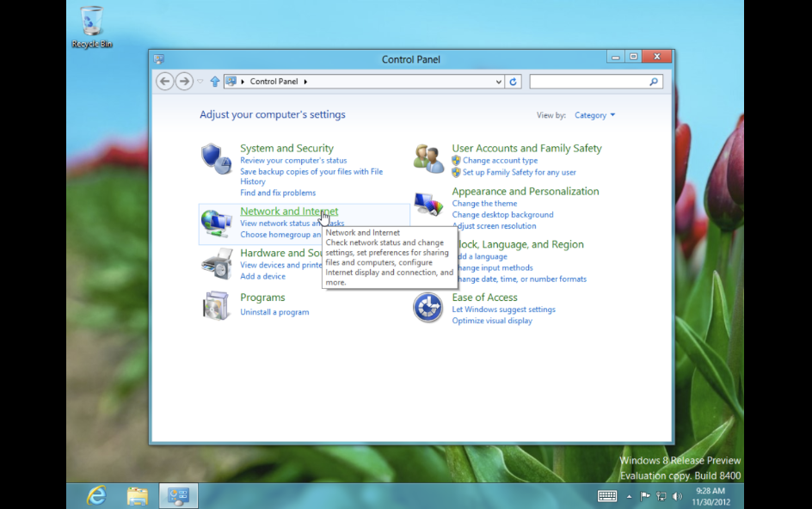Open the Programs category heading

[x=262, y=297]
